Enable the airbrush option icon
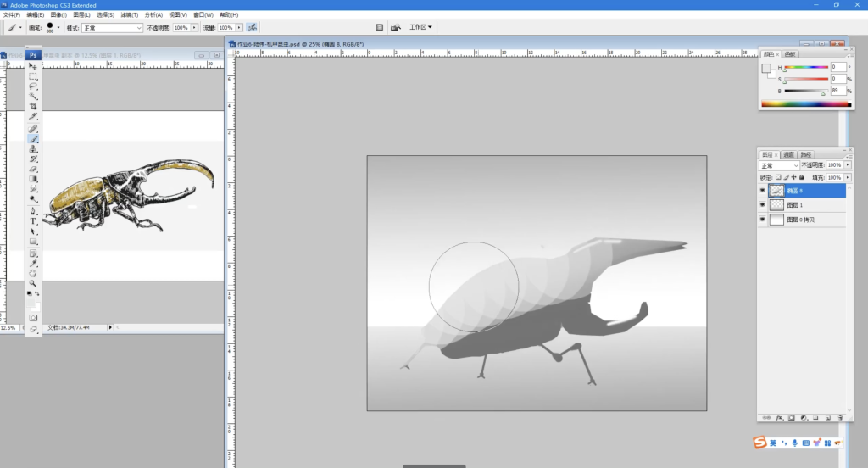This screenshot has width=868, height=468. (252, 27)
